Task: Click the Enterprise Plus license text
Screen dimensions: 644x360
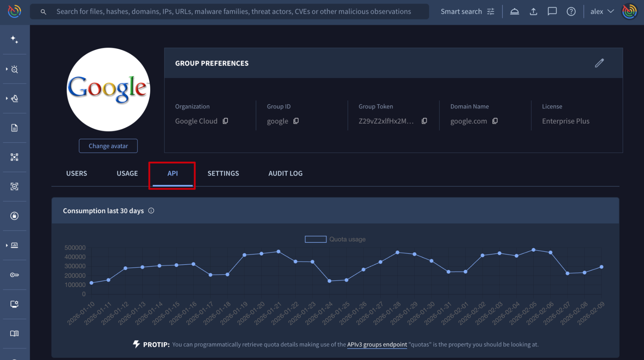Action: click(566, 121)
